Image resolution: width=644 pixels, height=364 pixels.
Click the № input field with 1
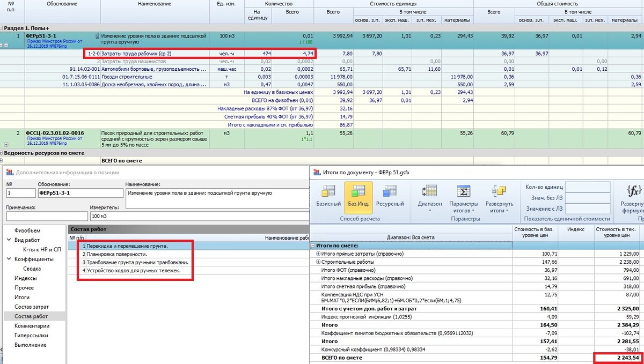20,193
